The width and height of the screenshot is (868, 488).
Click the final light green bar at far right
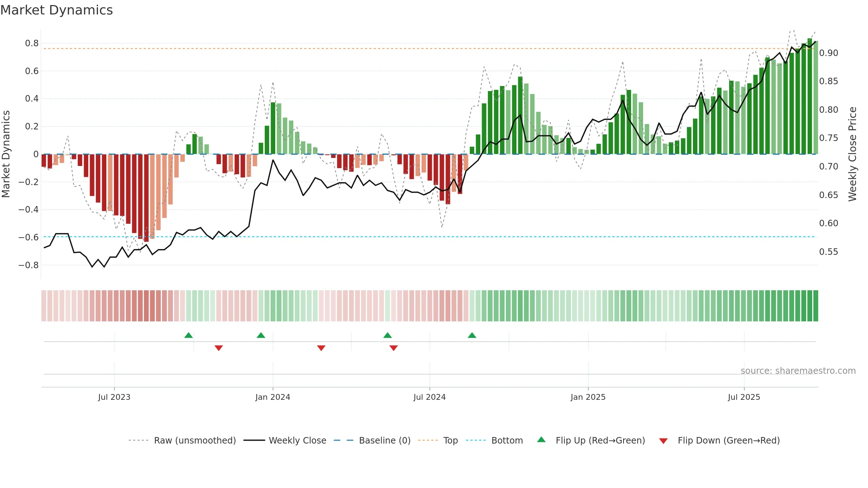click(x=816, y=98)
